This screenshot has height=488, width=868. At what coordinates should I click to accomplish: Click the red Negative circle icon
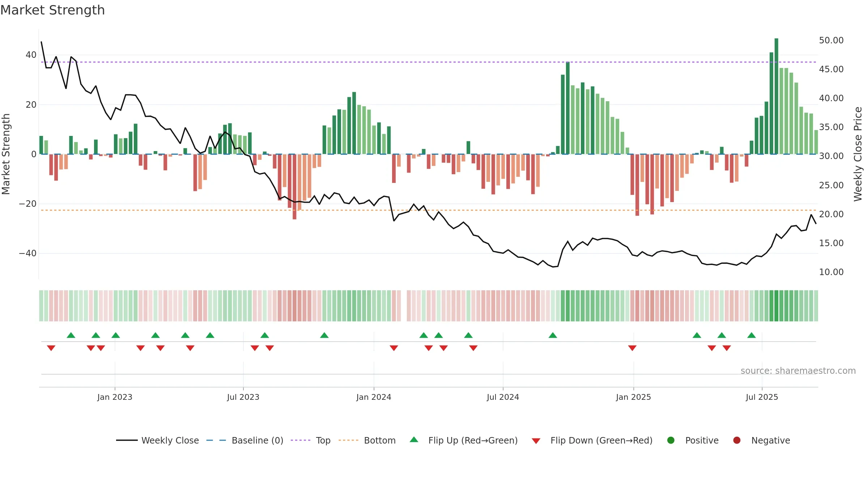(x=737, y=440)
